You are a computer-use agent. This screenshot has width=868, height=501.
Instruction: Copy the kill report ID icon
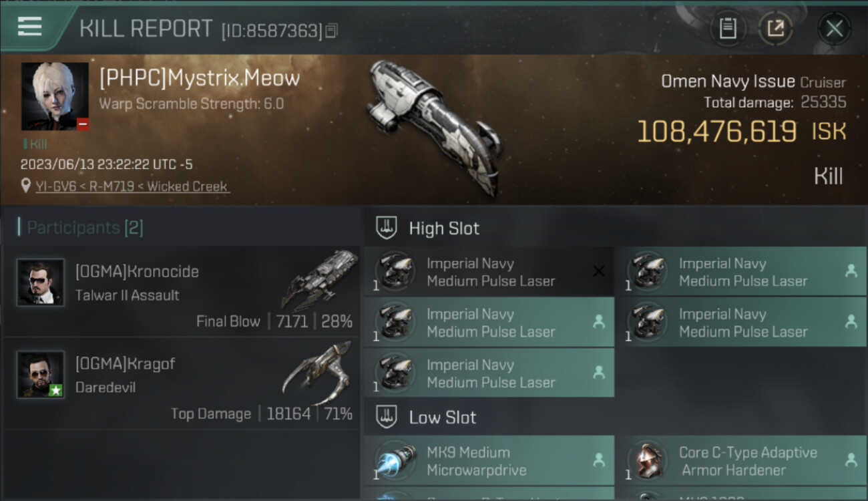[x=332, y=31]
